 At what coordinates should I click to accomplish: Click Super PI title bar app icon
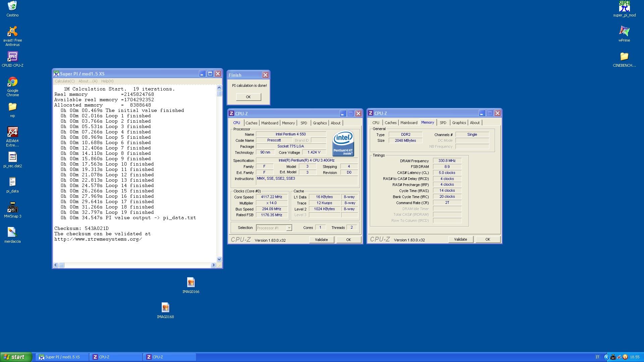[x=56, y=73]
